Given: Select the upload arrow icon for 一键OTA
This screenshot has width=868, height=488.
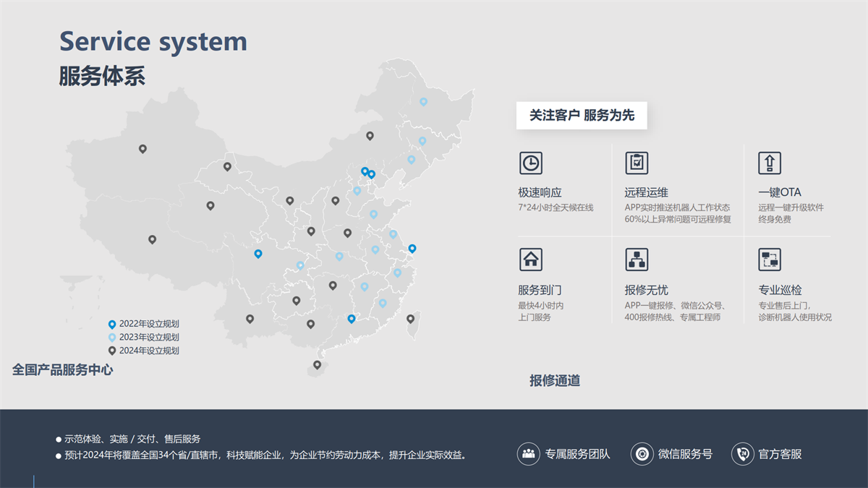Looking at the screenshot, I should 770,163.
